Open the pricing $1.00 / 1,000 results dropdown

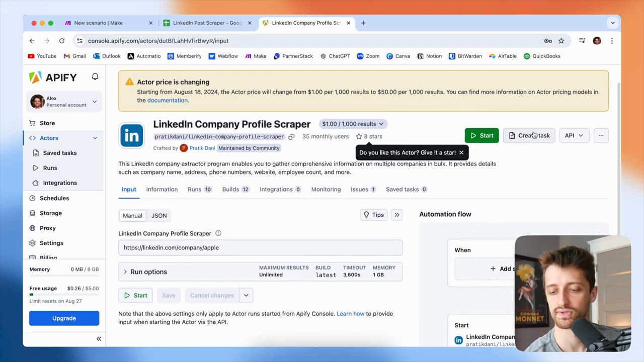(353, 124)
